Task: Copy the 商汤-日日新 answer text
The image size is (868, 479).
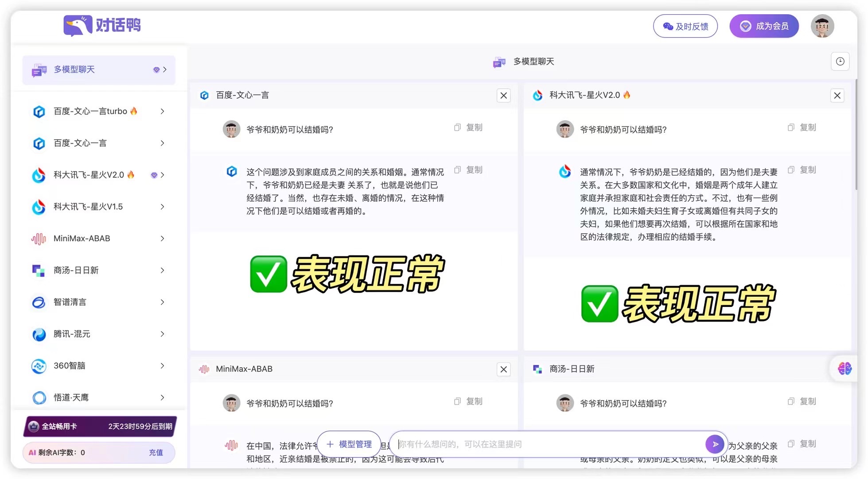Action: [802, 444]
